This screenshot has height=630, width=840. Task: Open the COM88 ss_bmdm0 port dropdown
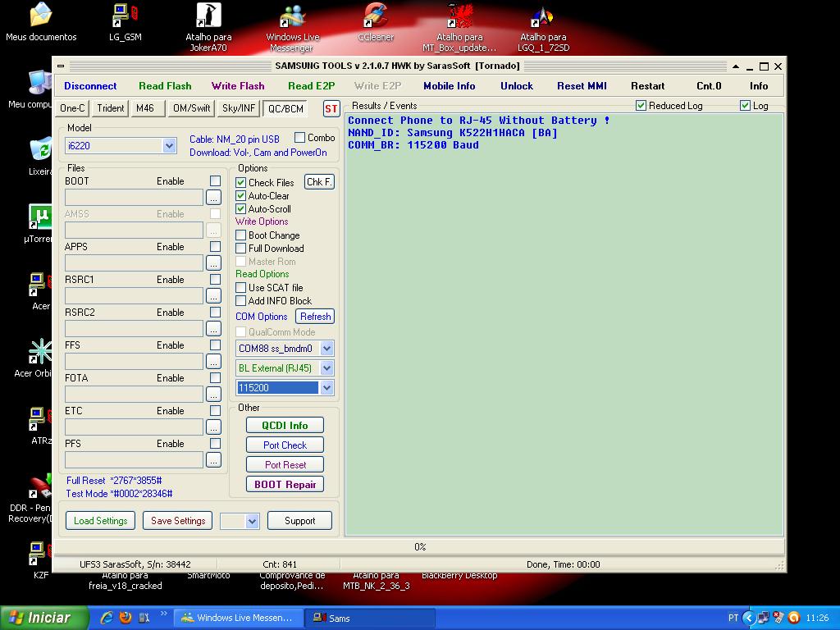tap(326, 349)
